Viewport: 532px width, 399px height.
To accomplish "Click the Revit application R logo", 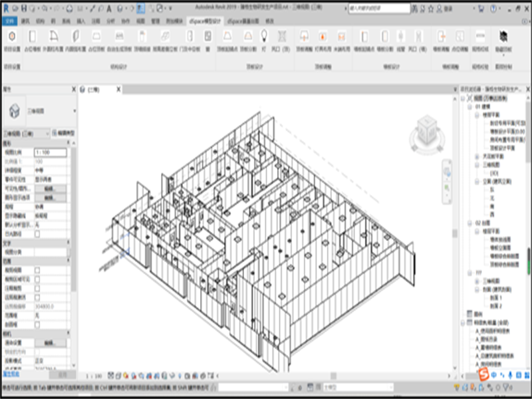I will click(6, 8).
